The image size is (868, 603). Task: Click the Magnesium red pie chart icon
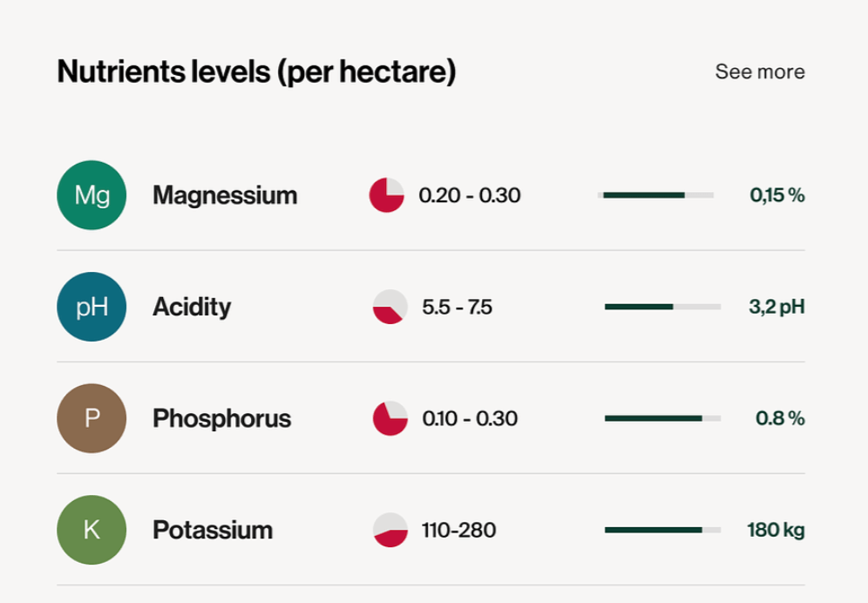point(387,195)
